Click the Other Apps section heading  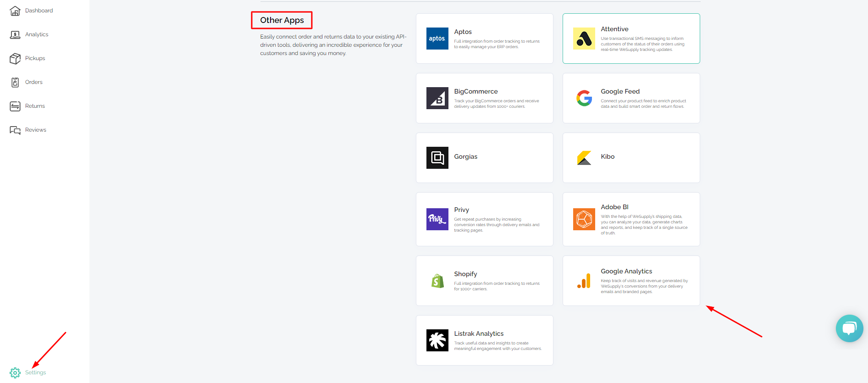(282, 20)
